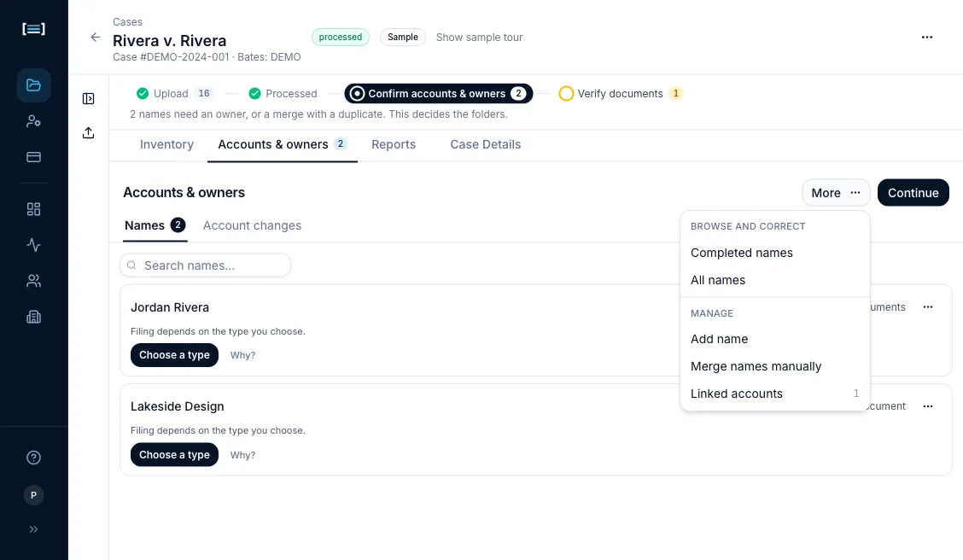Click the '2 names need an owner' hint text

[318, 114]
